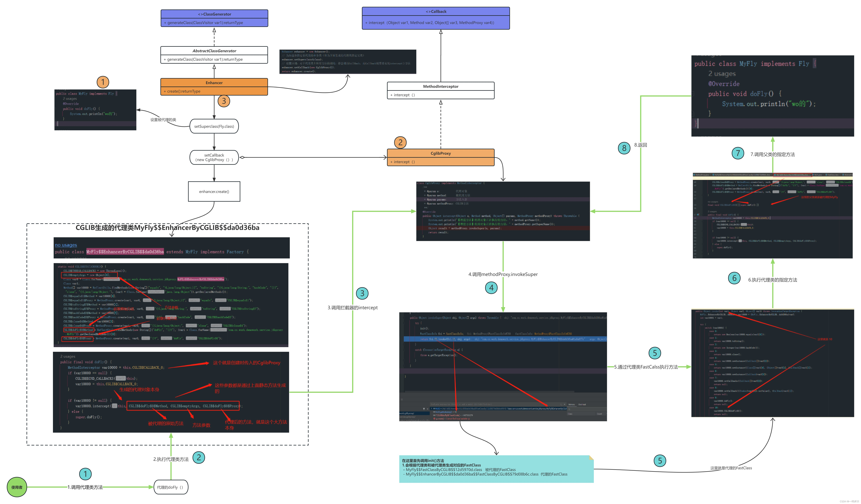Image resolution: width=861 pixels, height=504 pixels.
Task: Click the highlighted MyFly$$EnhancerByCGLIB$$da0d36ba class name in declaration
Action: click(x=125, y=252)
